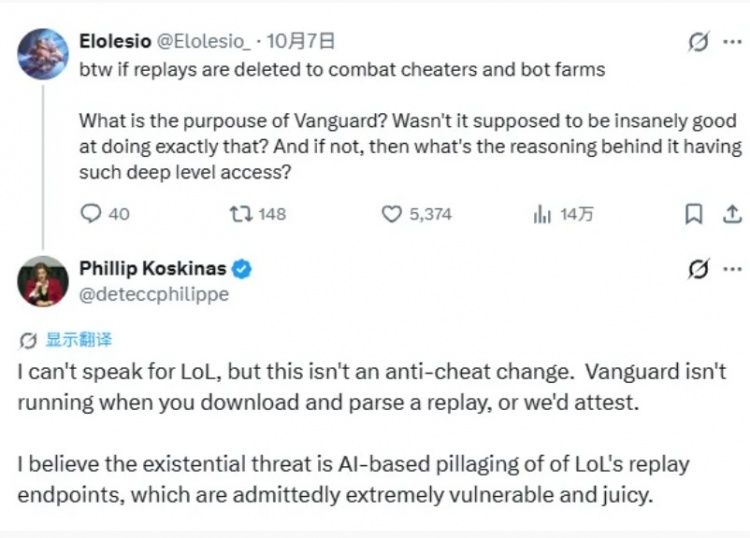The image size is (750, 538).
Task: Click Grok icon on Phillip Koskinas's reply
Action: click(x=698, y=269)
